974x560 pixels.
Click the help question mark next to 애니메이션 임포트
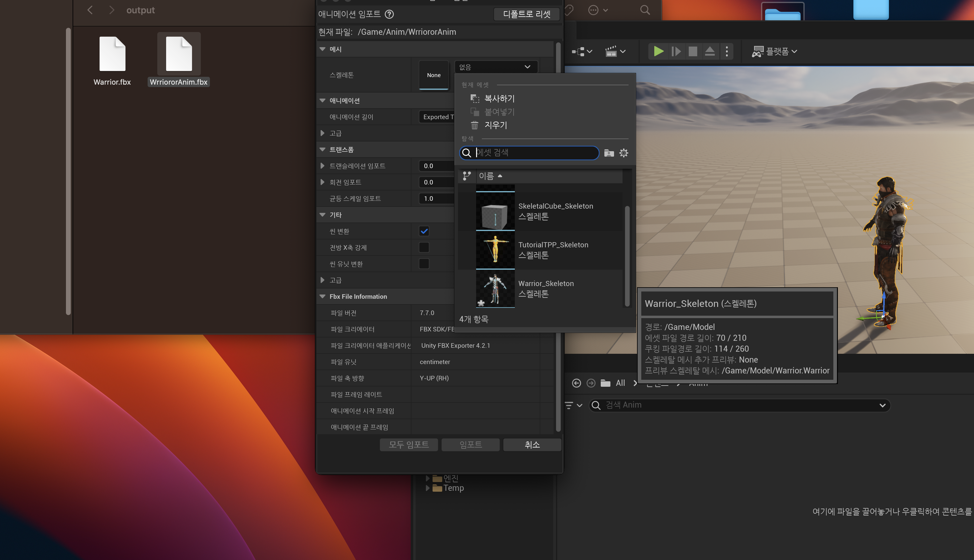click(x=389, y=14)
